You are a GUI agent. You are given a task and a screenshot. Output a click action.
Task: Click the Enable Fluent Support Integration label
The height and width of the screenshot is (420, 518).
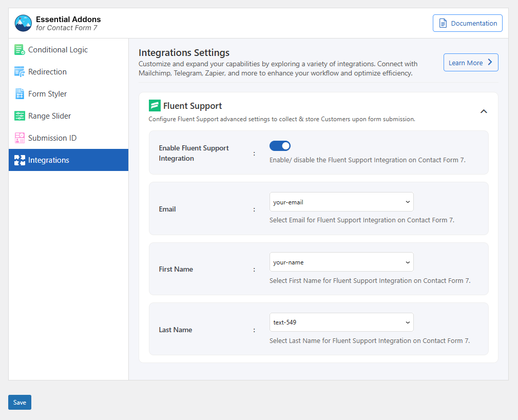[194, 153]
